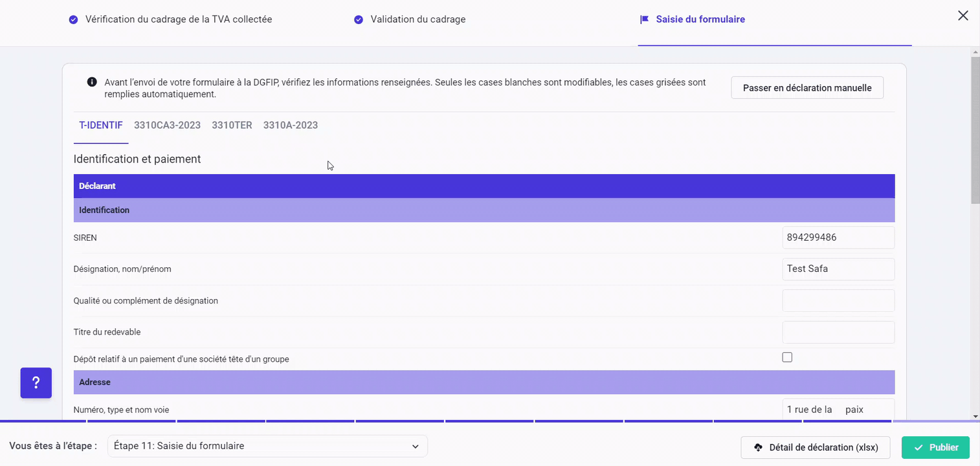Screen dimensions: 980x466
Task: Open the 3310TER tab
Action: click(x=232, y=126)
